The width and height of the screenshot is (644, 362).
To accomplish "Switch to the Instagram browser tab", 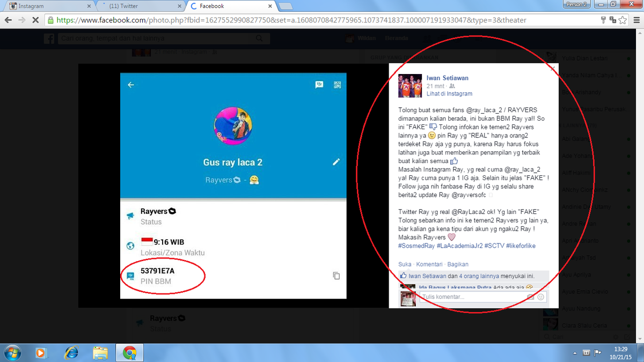I will coord(48,6).
